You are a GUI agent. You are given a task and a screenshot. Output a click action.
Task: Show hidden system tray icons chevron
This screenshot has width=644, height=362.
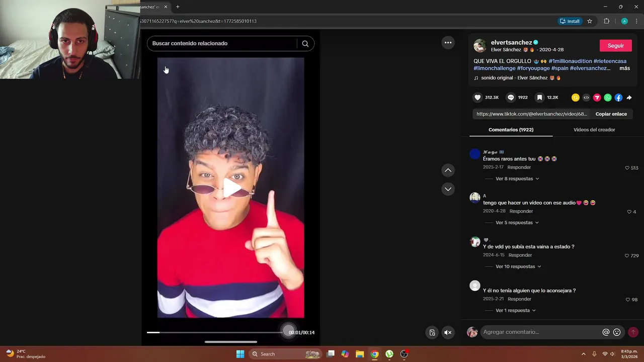583,354
